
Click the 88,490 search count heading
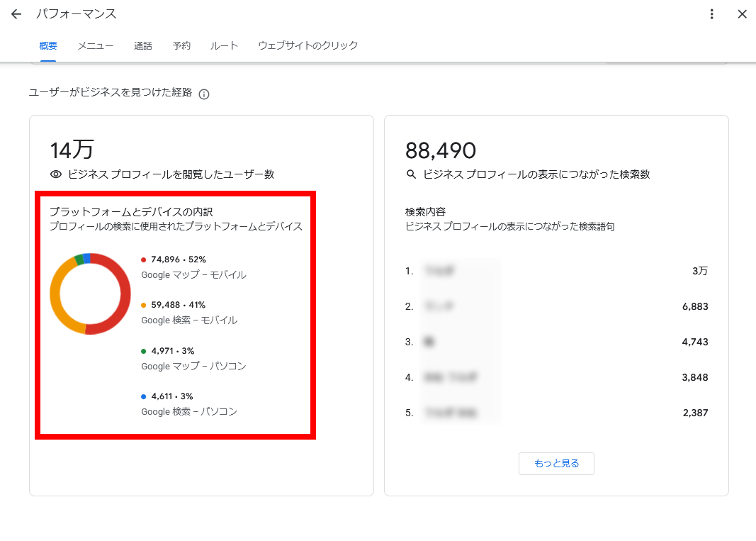441,150
